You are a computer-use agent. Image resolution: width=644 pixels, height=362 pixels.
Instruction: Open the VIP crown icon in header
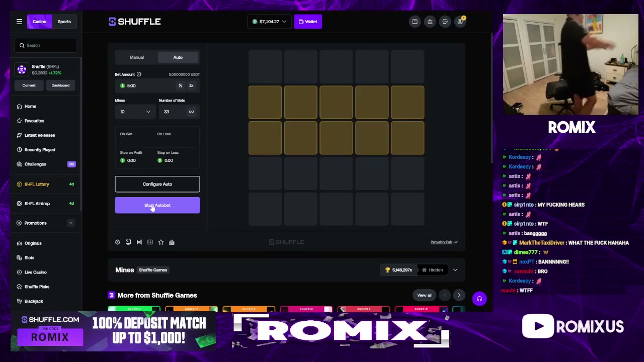pyautogui.click(x=430, y=22)
